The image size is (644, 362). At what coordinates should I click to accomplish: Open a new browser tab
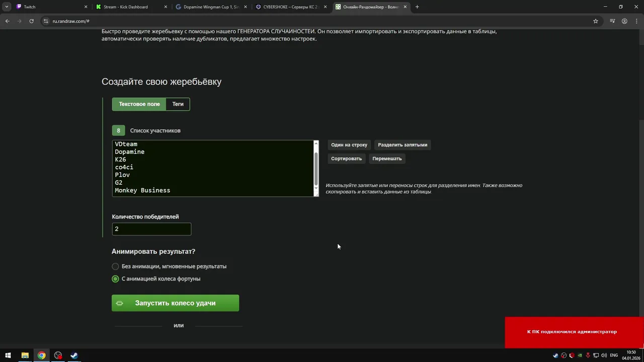coord(417,7)
